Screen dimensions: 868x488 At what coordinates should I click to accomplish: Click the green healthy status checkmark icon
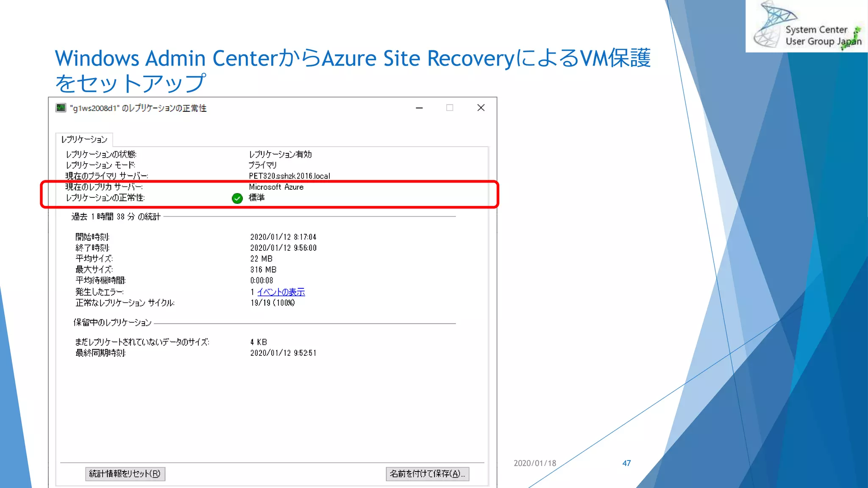coord(237,198)
